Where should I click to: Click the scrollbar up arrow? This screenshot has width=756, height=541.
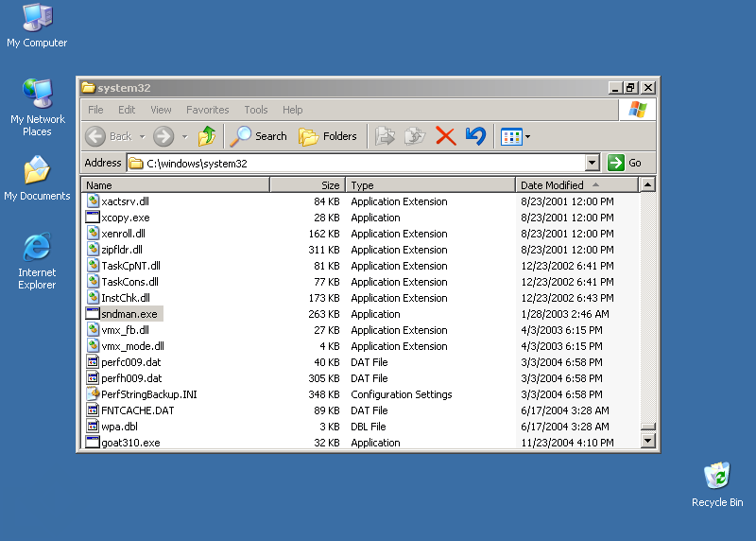648,184
